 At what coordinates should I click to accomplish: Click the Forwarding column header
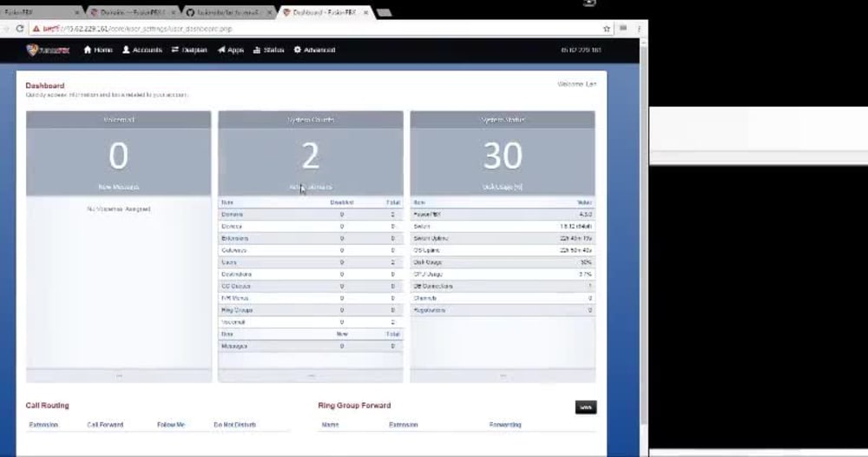coord(505,425)
